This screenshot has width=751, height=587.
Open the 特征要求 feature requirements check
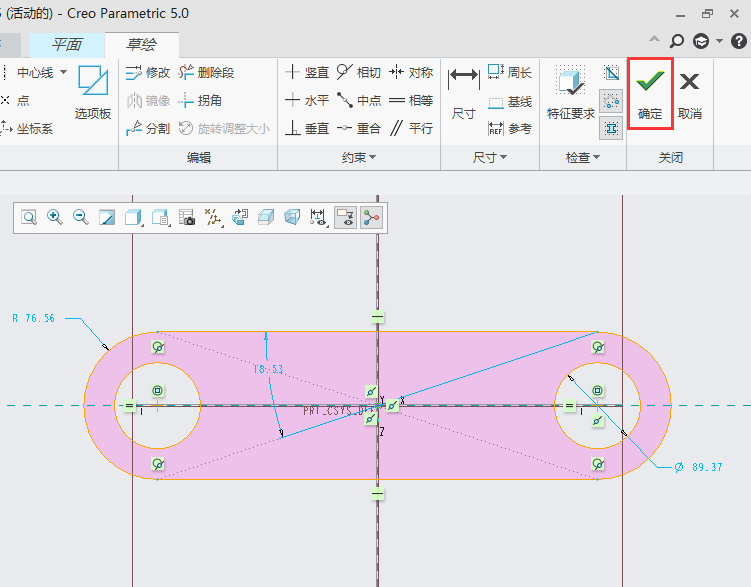coord(571,93)
